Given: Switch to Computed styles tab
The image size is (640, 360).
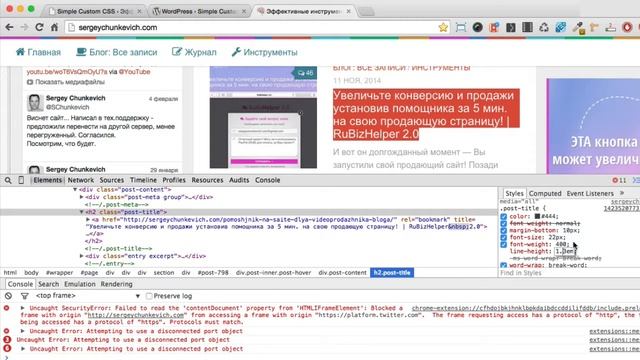Looking at the screenshot, I should [x=545, y=193].
